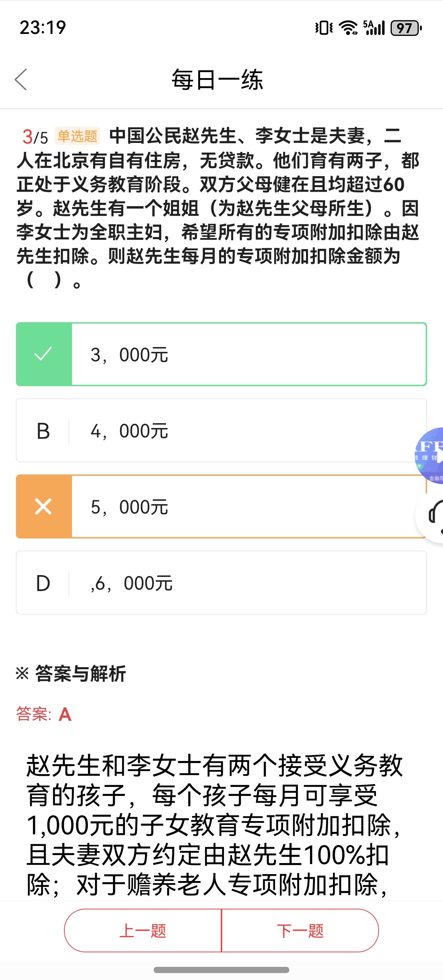Screen dimensions: 443x980
Task: Go to previous question 上一题
Action: [x=143, y=931]
